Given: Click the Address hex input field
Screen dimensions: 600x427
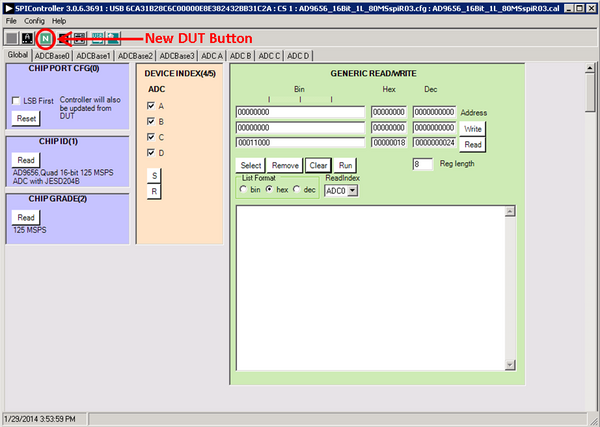Looking at the screenshot, I should click(389, 112).
